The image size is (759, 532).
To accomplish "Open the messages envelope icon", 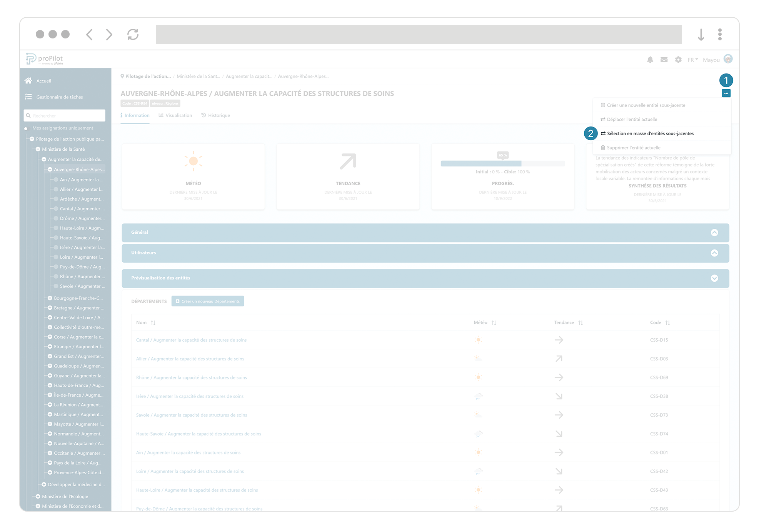I will 664,60.
